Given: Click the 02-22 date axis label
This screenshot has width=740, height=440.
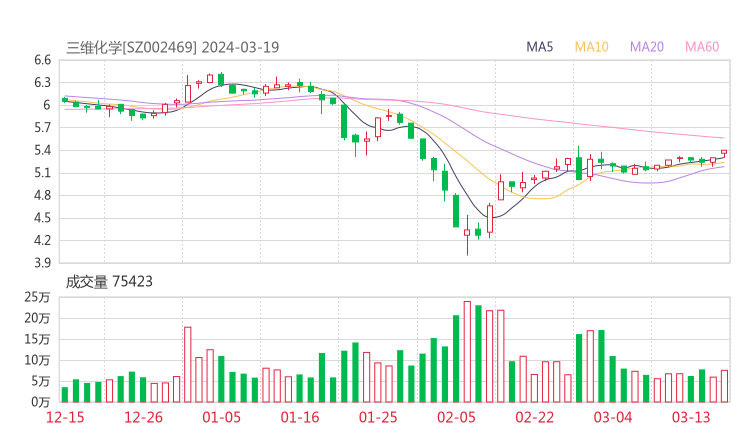Looking at the screenshot, I should tap(534, 417).
